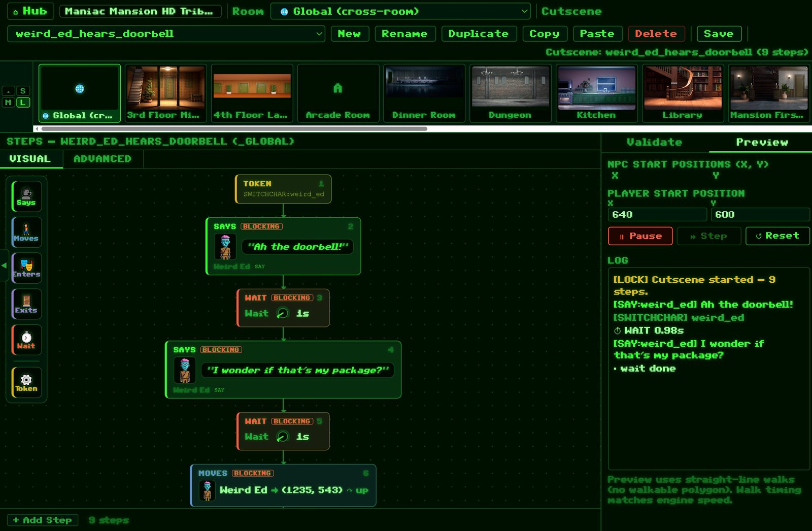Switch to the VISUAL tab
Screen dimensions: 812x531
(x=30, y=159)
